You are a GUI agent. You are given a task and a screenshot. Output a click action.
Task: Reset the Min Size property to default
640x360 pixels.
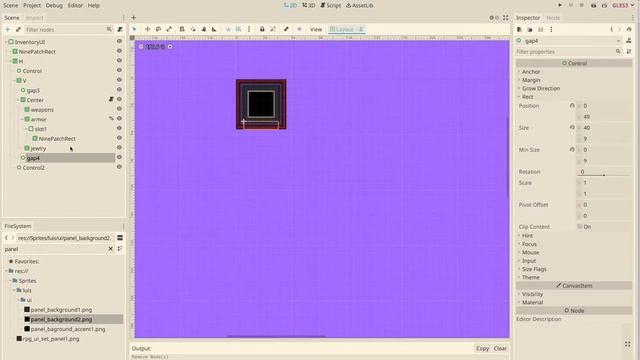(x=572, y=150)
